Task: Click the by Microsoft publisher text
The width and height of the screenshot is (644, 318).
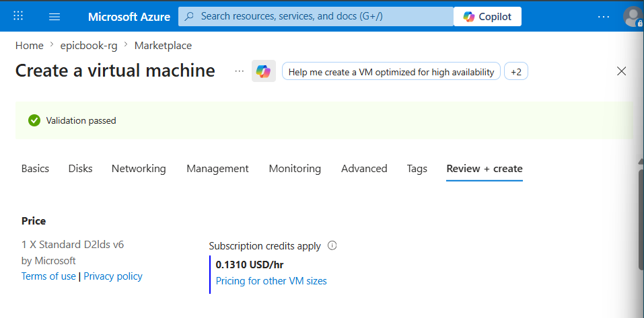Action: tap(48, 261)
